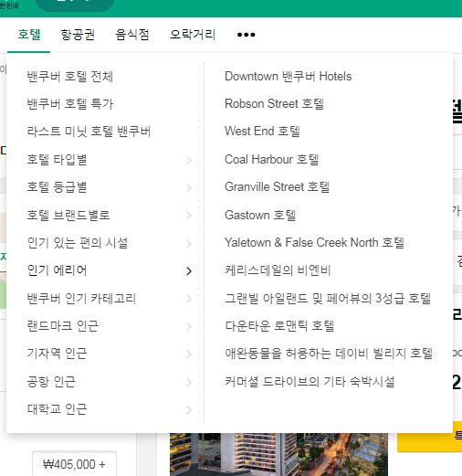Select Yaletown & False Creek North 호텔
Viewport: 462px width, 476px height.
(314, 243)
